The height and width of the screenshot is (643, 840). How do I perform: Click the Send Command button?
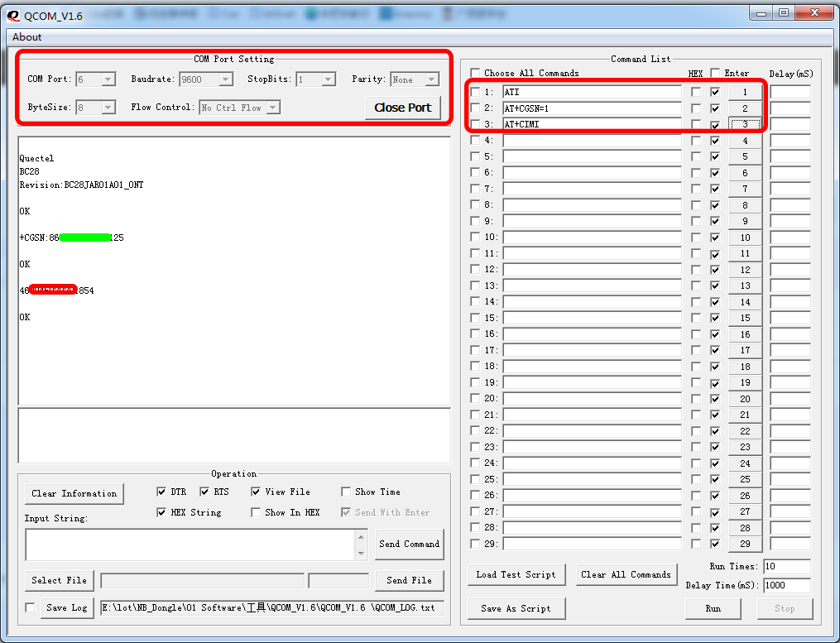click(x=410, y=544)
